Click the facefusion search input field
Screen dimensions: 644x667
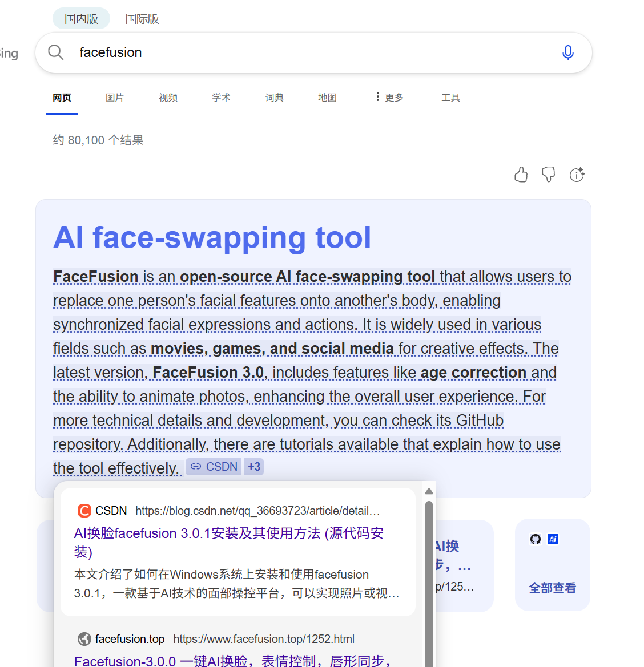coord(308,52)
